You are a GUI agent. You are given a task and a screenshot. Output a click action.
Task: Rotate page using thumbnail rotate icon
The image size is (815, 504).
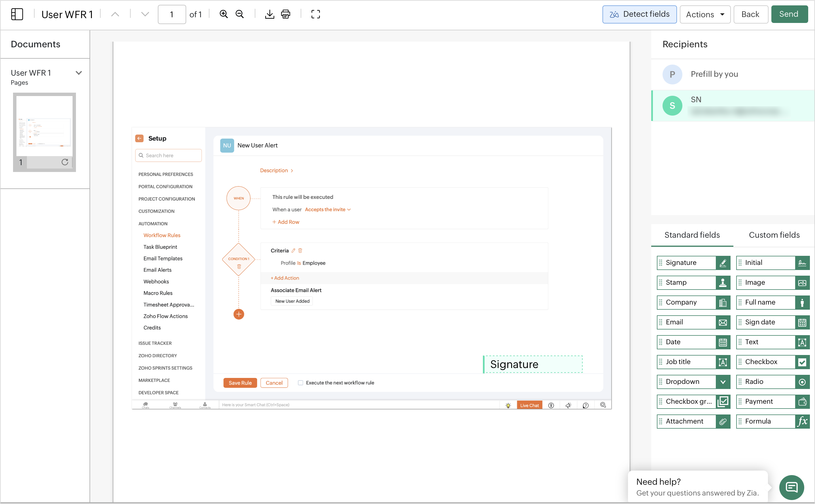coord(65,162)
